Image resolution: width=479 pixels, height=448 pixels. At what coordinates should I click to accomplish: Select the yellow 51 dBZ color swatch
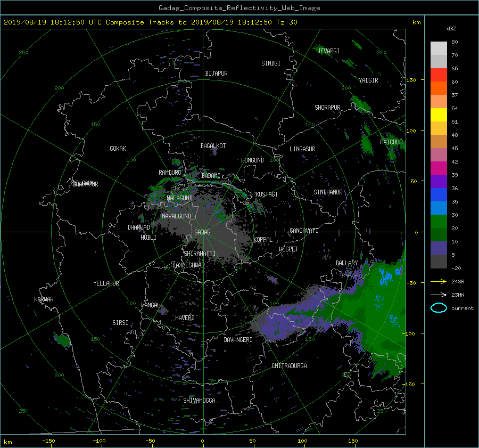click(x=439, y=115)
